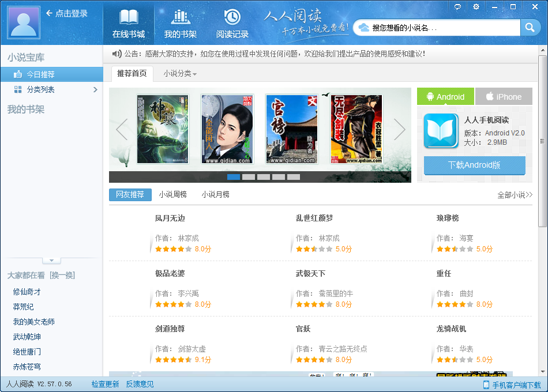
Task: Open 修仙奇才 from popular list
Action: 27,292
